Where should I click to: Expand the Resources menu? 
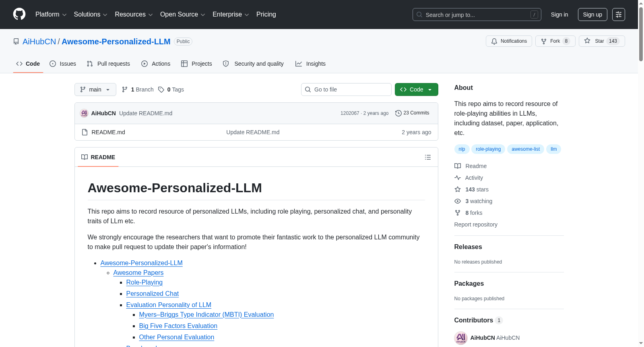coord(134,15)
